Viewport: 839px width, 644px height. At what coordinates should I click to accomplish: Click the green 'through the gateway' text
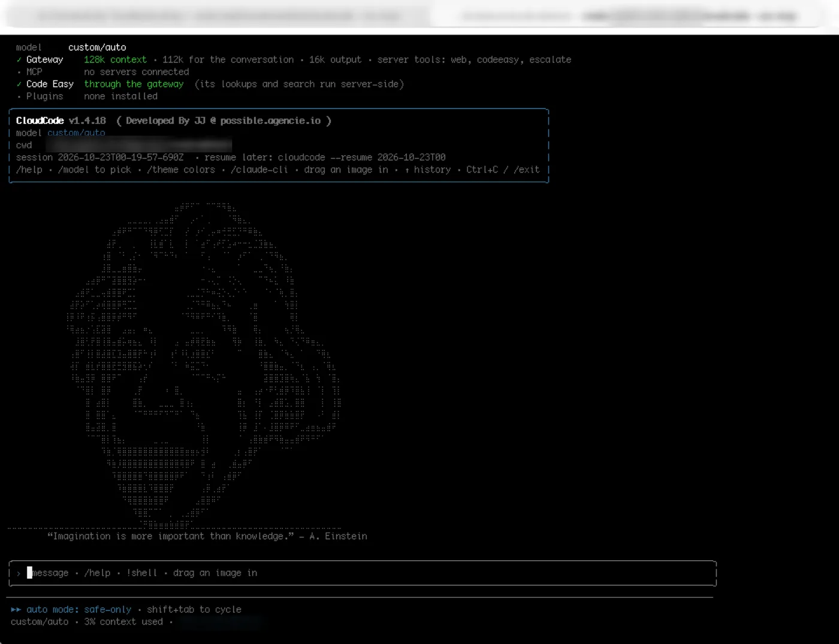(134, 84)
